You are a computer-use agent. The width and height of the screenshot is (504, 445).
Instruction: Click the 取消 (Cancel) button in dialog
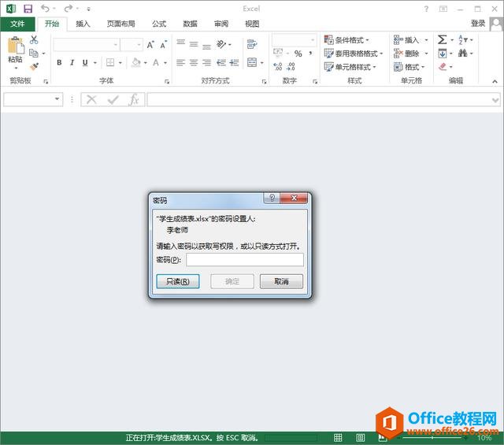(x=281, y=281)
